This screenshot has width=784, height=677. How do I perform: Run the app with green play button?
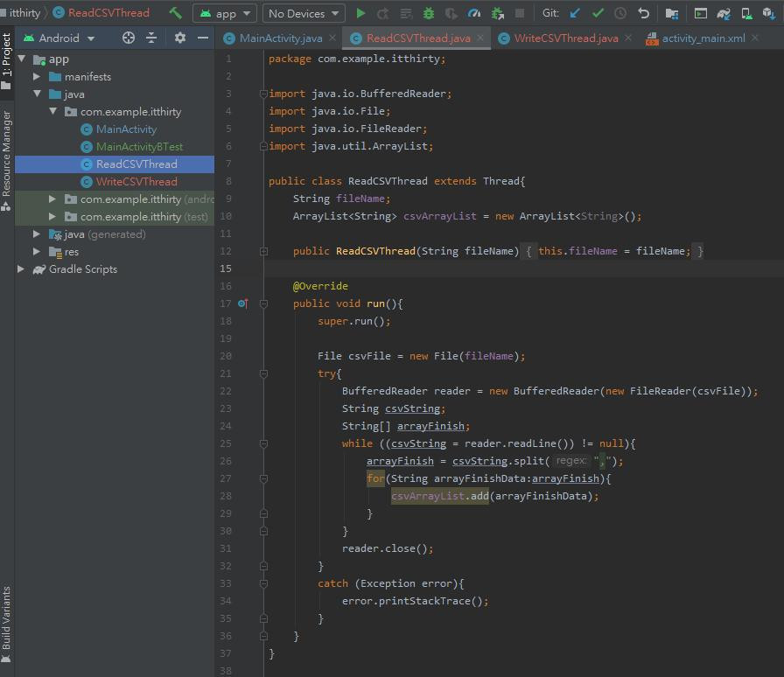(360, 13)
